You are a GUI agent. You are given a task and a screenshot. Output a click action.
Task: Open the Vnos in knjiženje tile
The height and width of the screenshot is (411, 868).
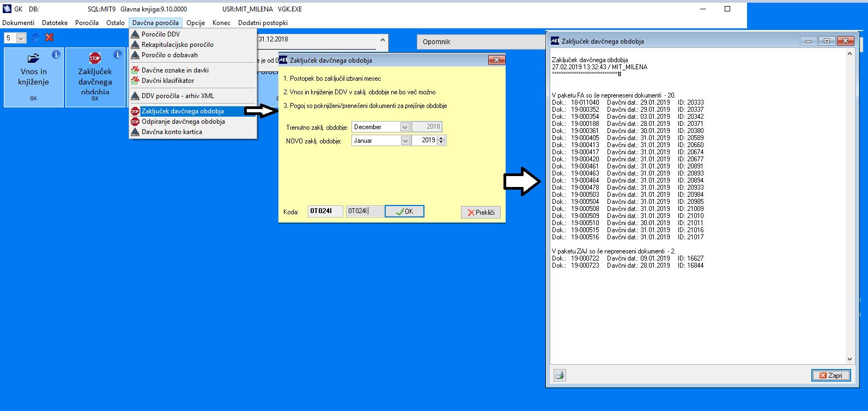(x=34, y=77)
